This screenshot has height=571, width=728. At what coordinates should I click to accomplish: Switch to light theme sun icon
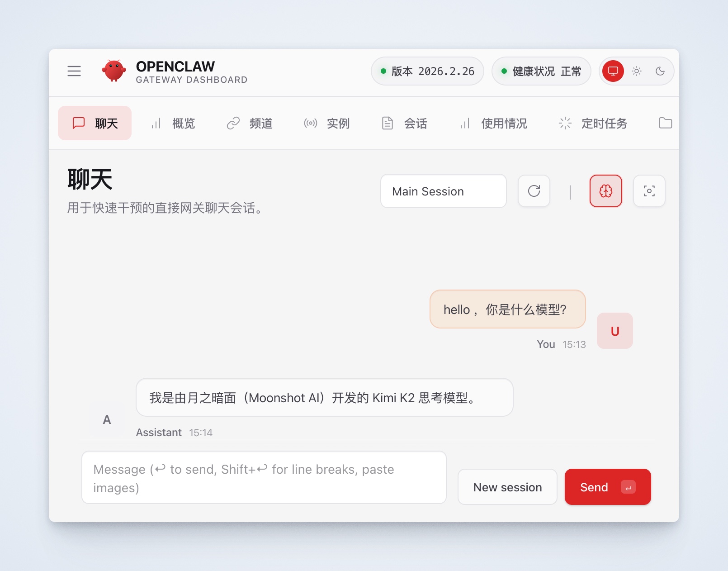click(637, 71)
